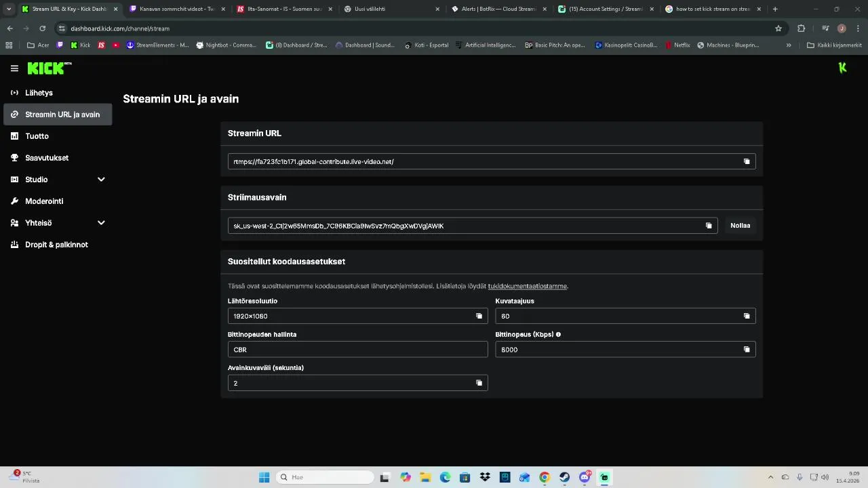868x488 pixels.
Task: Expand the Studio sidebar section
Action: [x=101, y=180]
